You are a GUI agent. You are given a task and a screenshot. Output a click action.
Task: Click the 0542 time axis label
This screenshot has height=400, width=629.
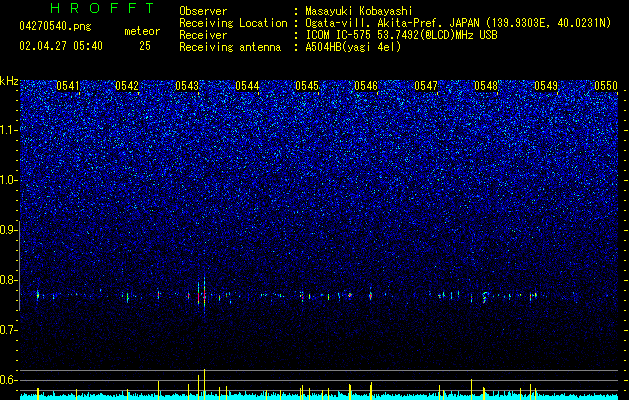127,86
